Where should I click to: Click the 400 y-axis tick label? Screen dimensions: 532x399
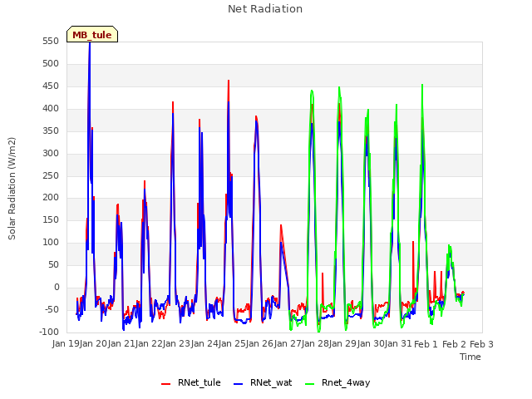click(51, 108)
